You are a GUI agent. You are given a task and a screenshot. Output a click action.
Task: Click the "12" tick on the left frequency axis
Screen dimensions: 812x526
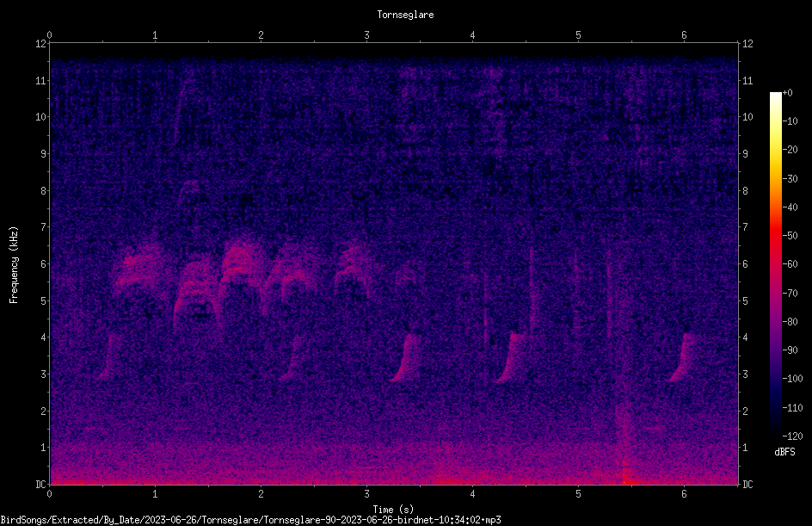40,44
